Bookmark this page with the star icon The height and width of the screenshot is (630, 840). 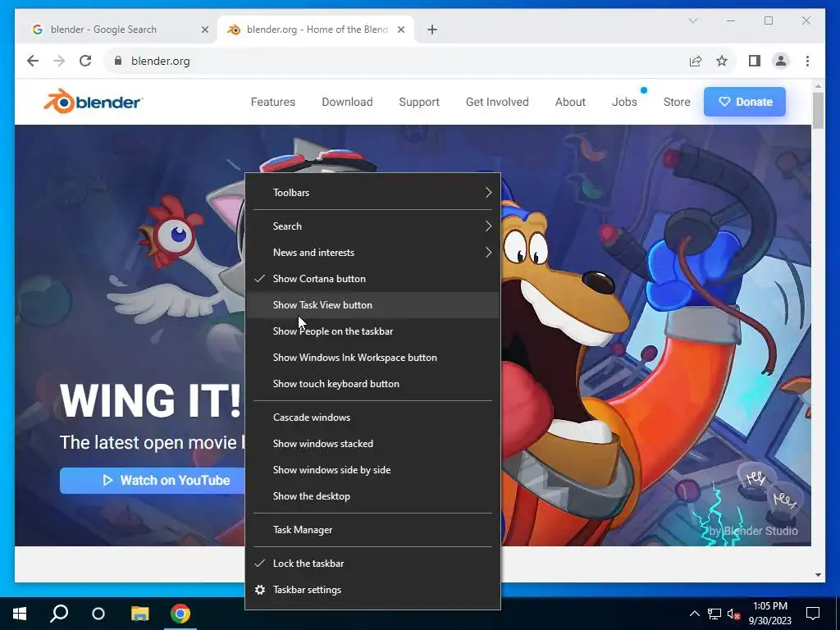tap(722, 61)
